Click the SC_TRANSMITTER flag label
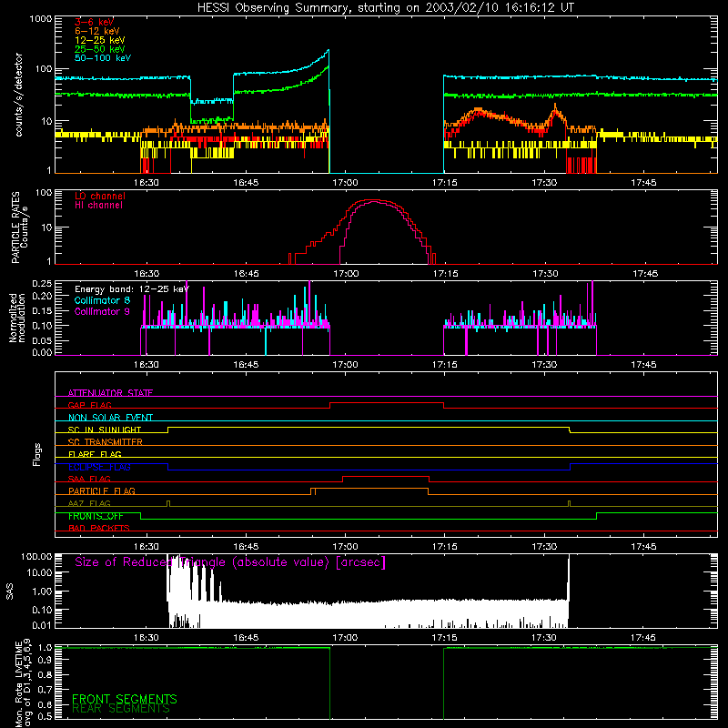The width and height of the screenshot is (728, 728). [106, 442]
